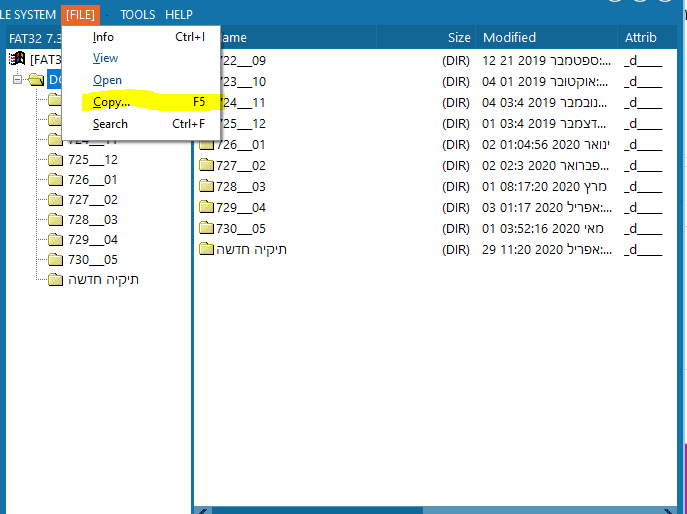The height and width of the screenshot is (514, 687).
Task: Click the 727__02 row's 2020 פברואר date
Action: (x=545, y=166)
